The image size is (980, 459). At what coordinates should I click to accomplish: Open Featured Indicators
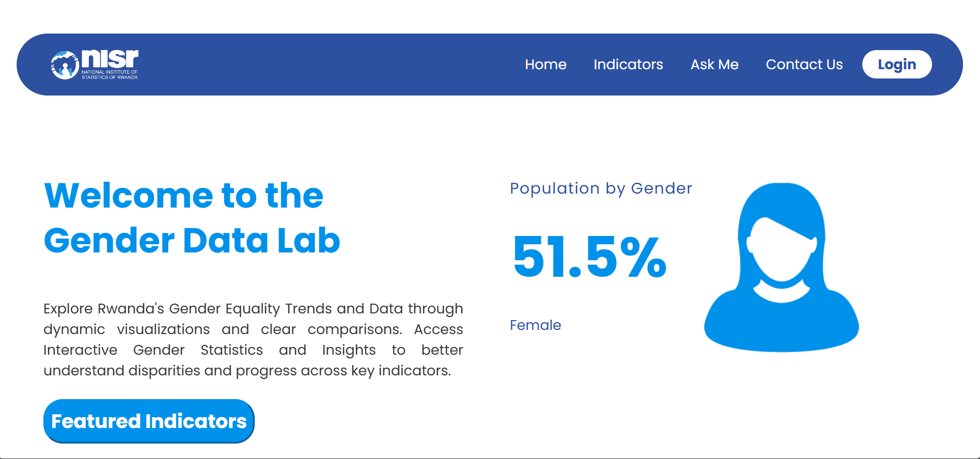[x=148, y=421]
